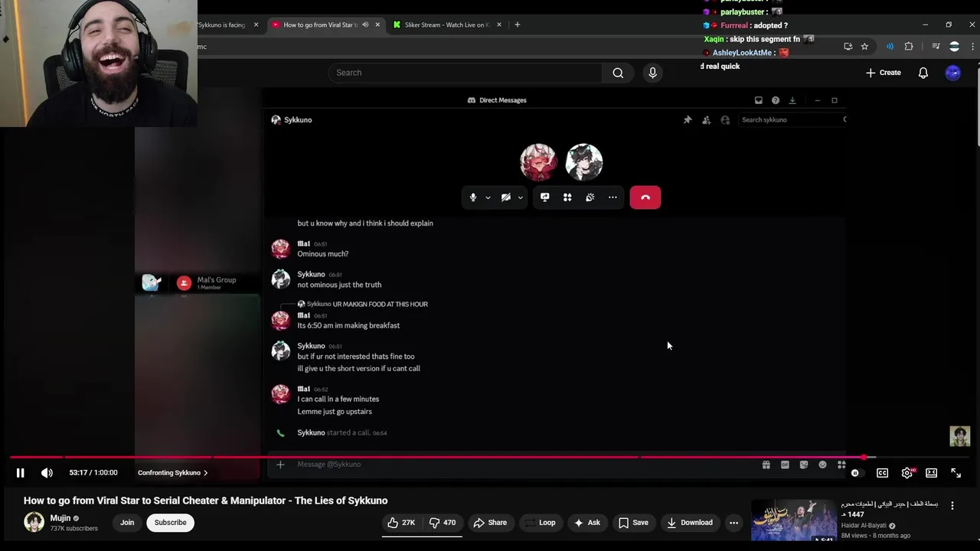
Task: Open Mujin channel avatar
Action: 34,523
